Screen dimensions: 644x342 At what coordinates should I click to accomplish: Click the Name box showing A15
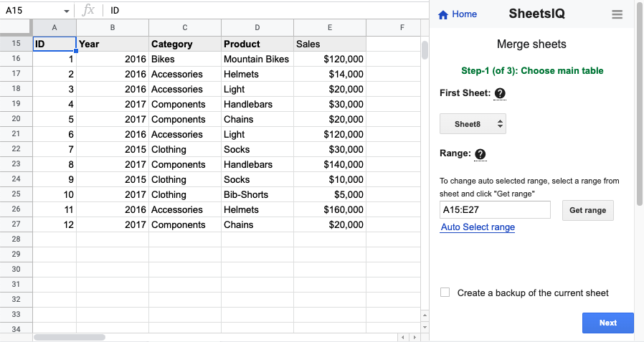click(31, 11)
